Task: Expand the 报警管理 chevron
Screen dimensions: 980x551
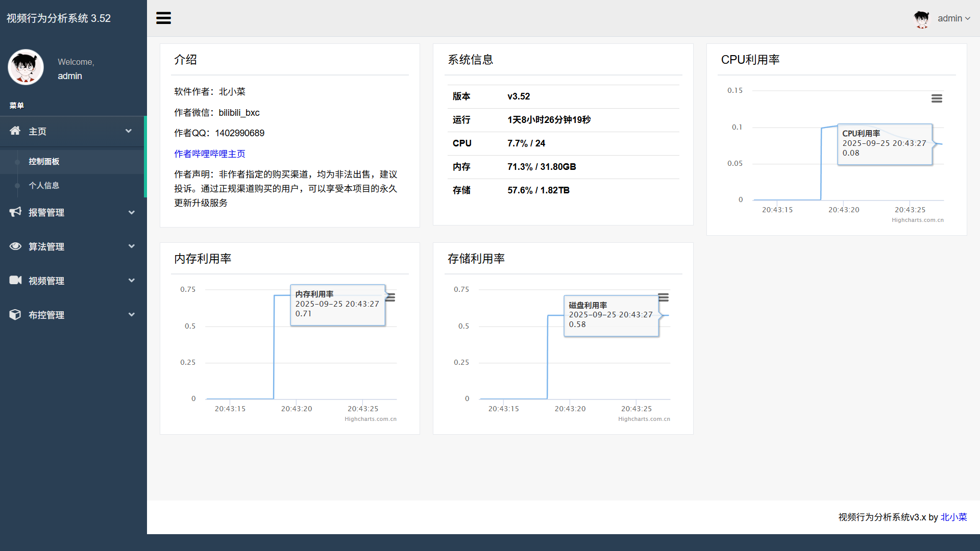Action: tap(131, 212)
